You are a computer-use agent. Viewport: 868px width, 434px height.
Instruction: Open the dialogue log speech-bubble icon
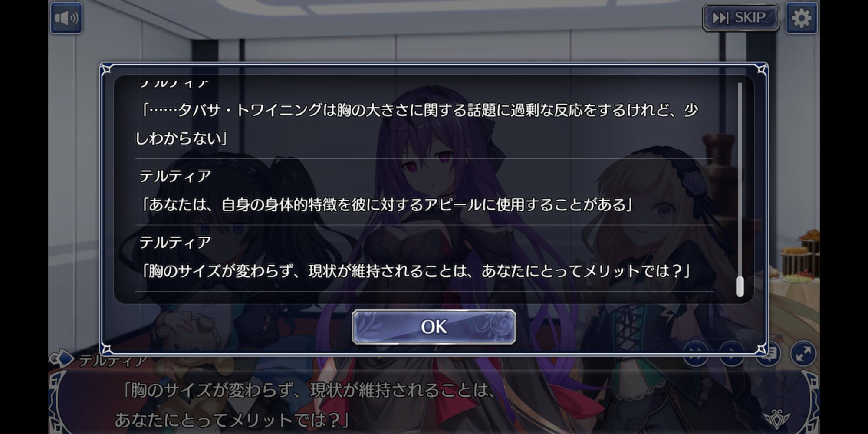(x=769, y=354)
